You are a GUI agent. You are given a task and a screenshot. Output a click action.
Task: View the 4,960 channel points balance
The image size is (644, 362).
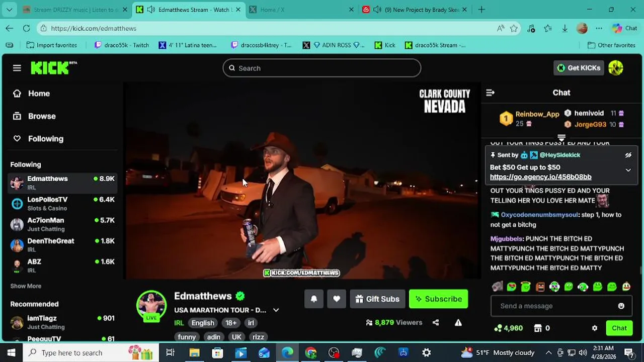[508, 328]
